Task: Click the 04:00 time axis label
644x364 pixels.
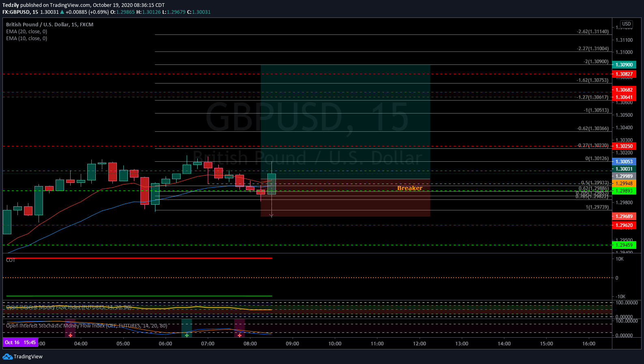Action: 81,344
